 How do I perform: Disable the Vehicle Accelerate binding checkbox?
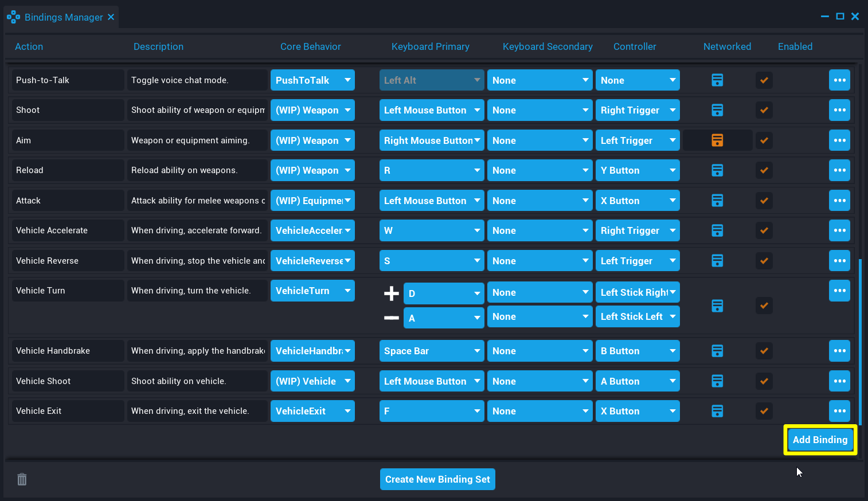click(764, 230)
